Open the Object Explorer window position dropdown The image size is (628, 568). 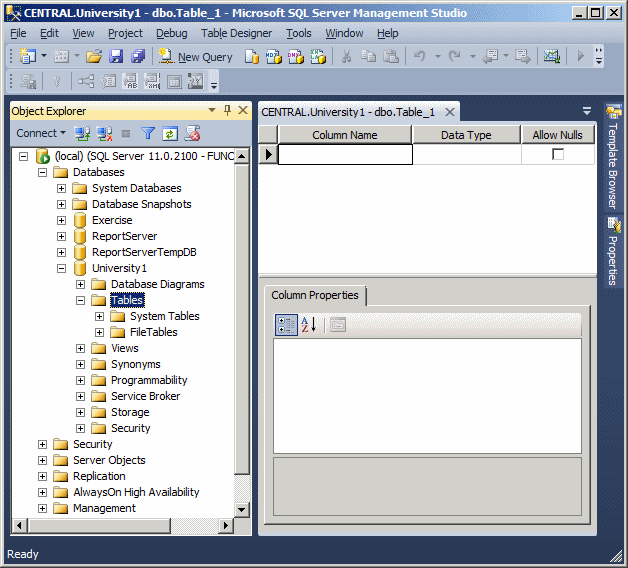212,110
